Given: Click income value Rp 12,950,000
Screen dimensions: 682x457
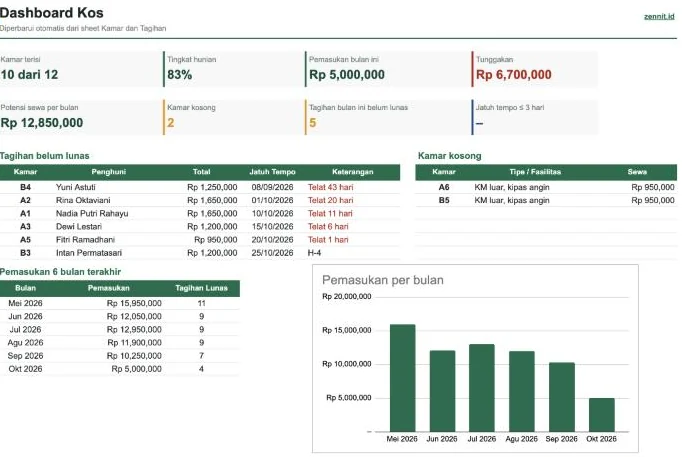Looking at the screenshot, I should [134, 330].
